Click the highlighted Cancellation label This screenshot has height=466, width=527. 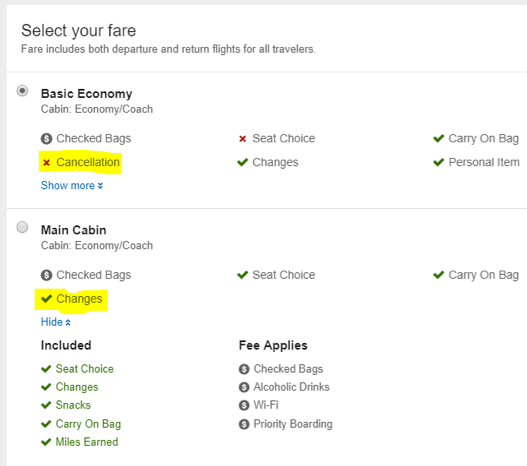88,162
